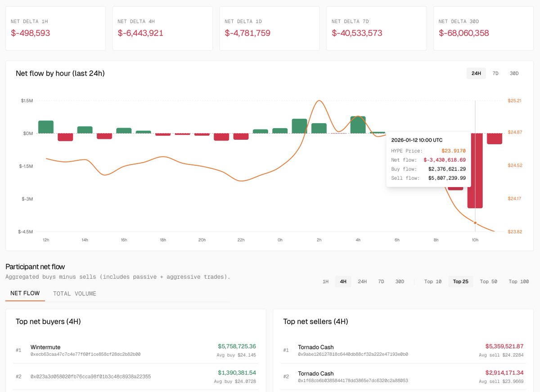The width and height of the screenshot is (540, 392).
Task: Switch chart range to 7D
Action: tap(495, 73)
